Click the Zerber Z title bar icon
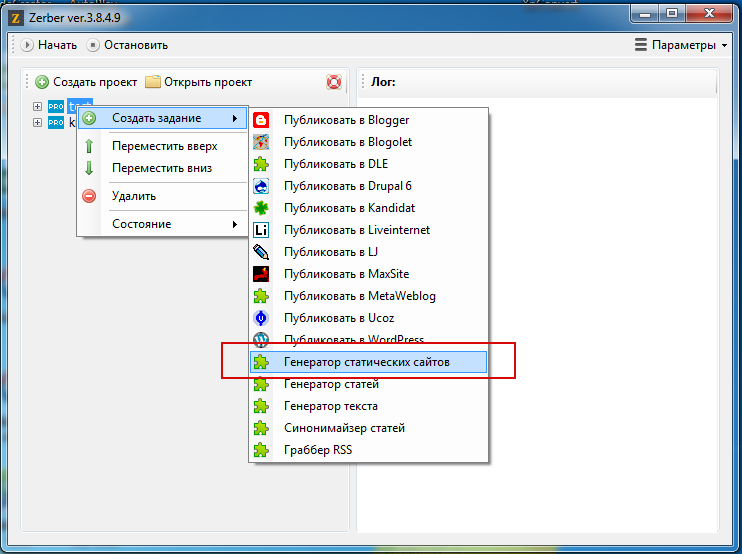The width and height of the screenshot is (742, 554). pos(16,18)
